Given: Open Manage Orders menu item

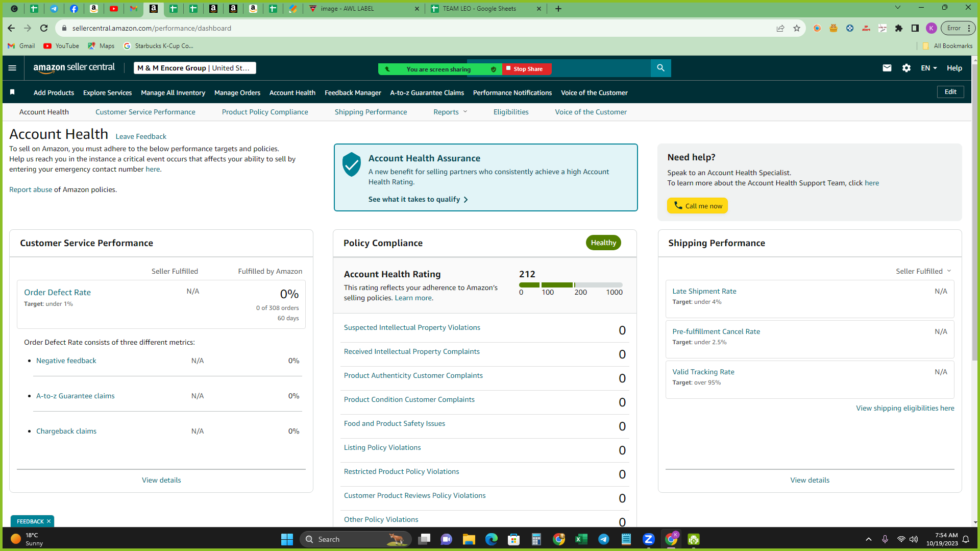Looking at the screenshot, I should tap(237, 92).
